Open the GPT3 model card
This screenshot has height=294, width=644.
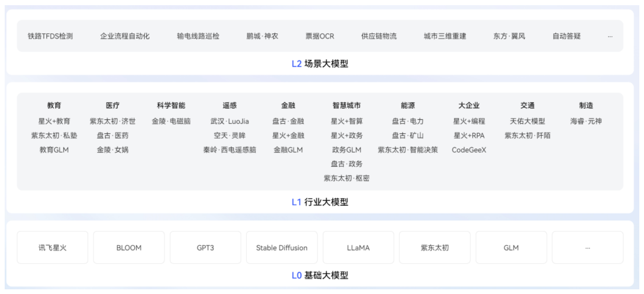(206, 248)
